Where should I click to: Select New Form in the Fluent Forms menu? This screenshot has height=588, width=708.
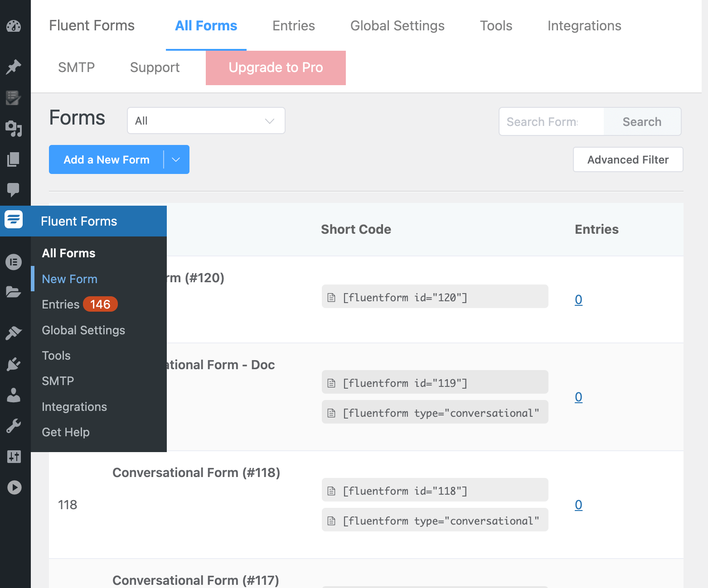[x=69, y=279]
